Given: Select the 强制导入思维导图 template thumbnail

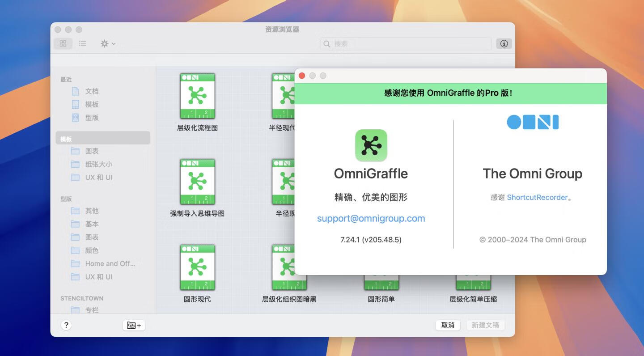Looking at the screenshot, I should tap(197, 182).
